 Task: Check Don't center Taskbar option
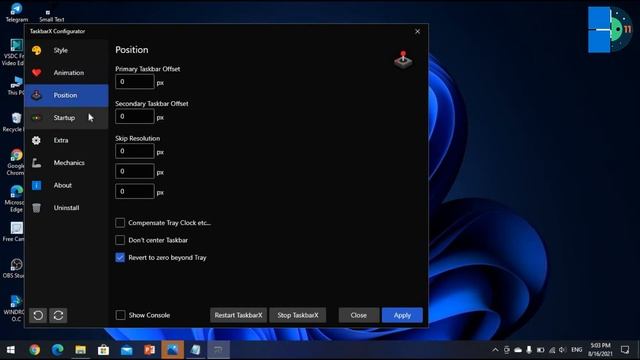click(120, 240)
